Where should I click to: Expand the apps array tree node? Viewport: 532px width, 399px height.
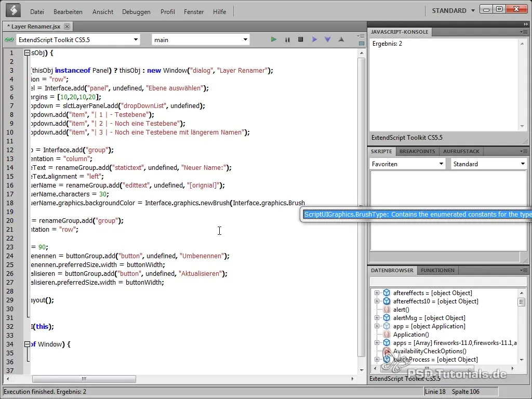(x=377, y=343)
